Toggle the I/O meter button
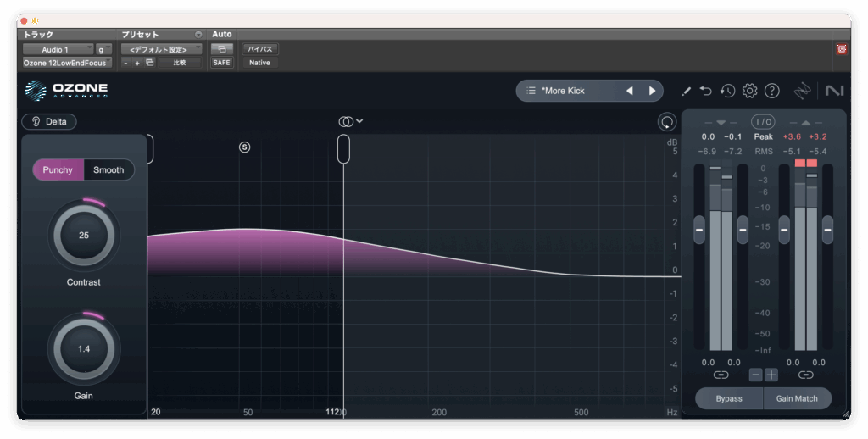868x439 pixels. (763, 122)
